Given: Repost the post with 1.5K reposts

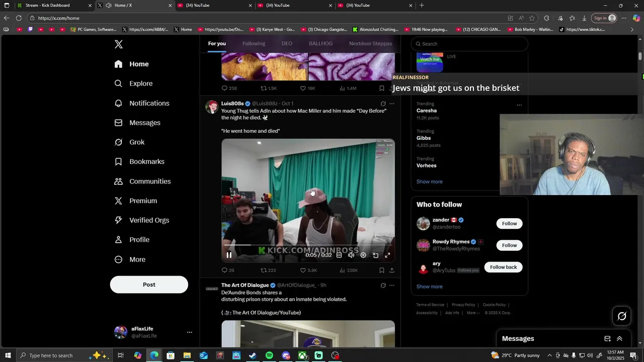Looking at the screenshot, I should click(x=268, y=88).
